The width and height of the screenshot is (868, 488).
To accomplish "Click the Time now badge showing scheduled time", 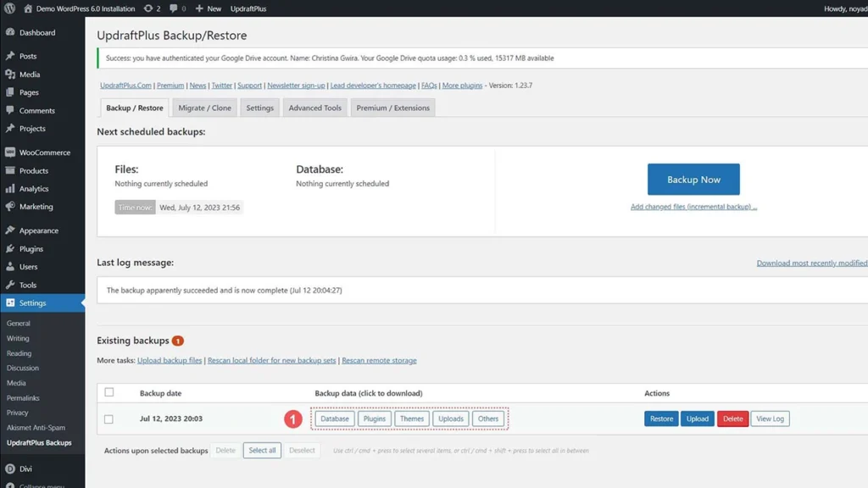I will [134, 207].
